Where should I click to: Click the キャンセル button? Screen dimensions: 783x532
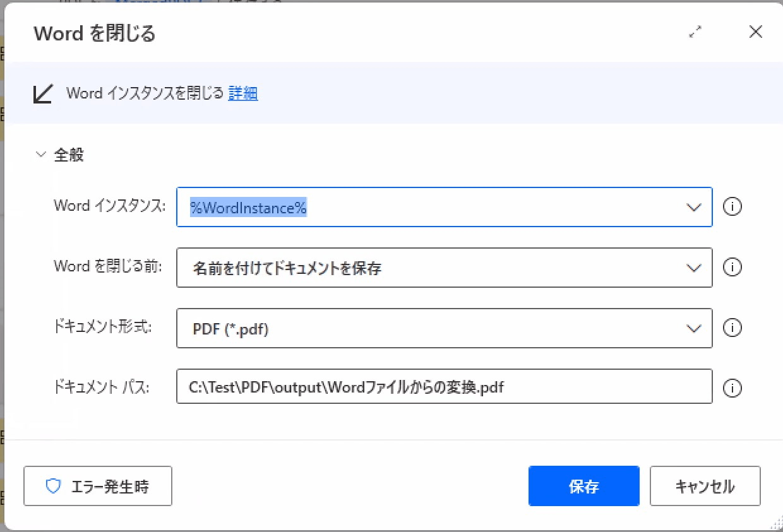705,486
